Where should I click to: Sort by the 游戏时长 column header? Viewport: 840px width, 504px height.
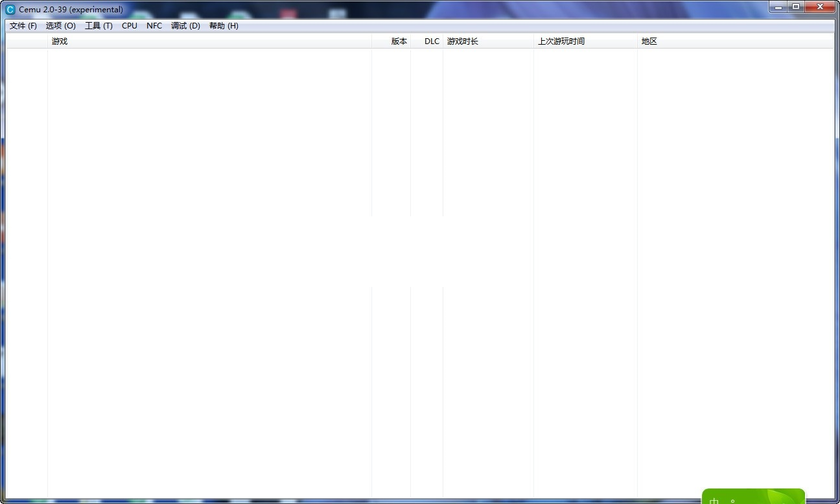pyautogui.click(x=488, y=41)
